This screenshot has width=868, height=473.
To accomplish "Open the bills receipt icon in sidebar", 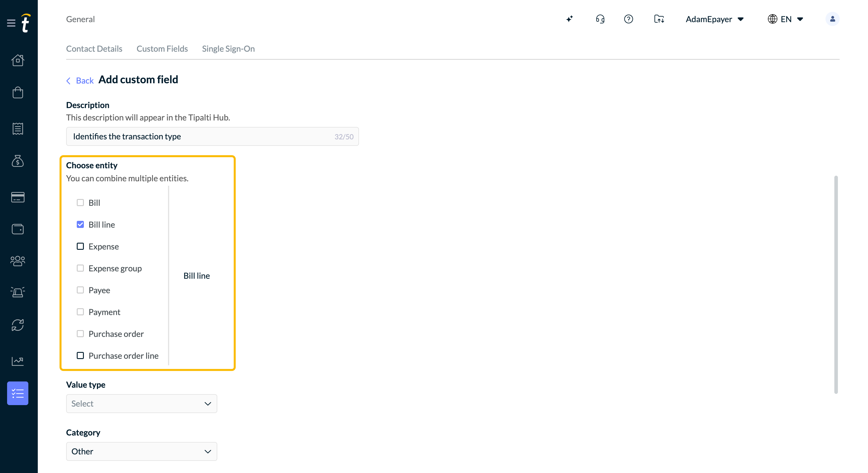I will 17,128.
